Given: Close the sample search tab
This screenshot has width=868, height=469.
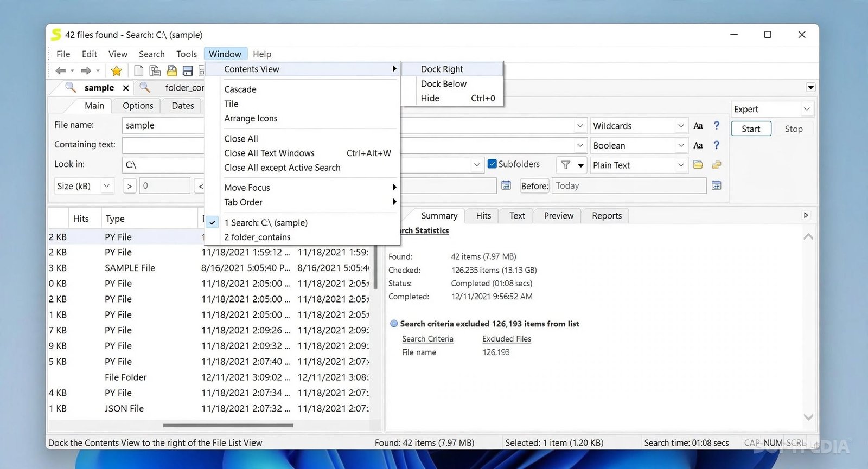Looking at the screenshot, I should tap(126, 88).
